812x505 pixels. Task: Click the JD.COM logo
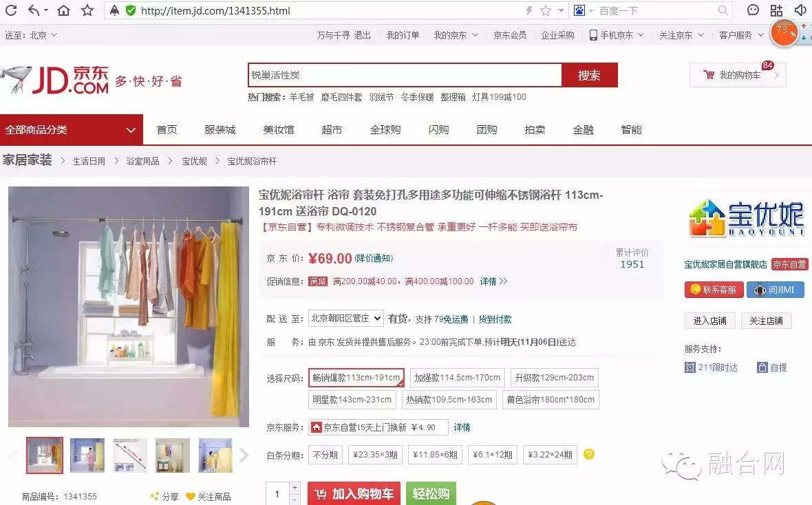click(x=54, y=80)
